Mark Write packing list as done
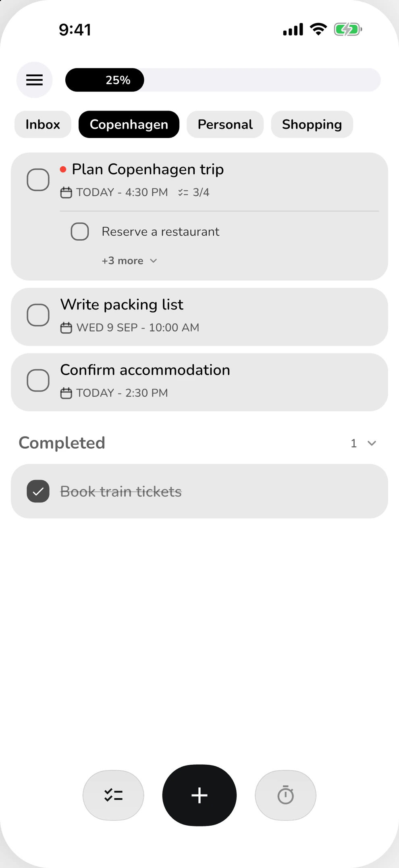399x868 pixels. point(38,315)
